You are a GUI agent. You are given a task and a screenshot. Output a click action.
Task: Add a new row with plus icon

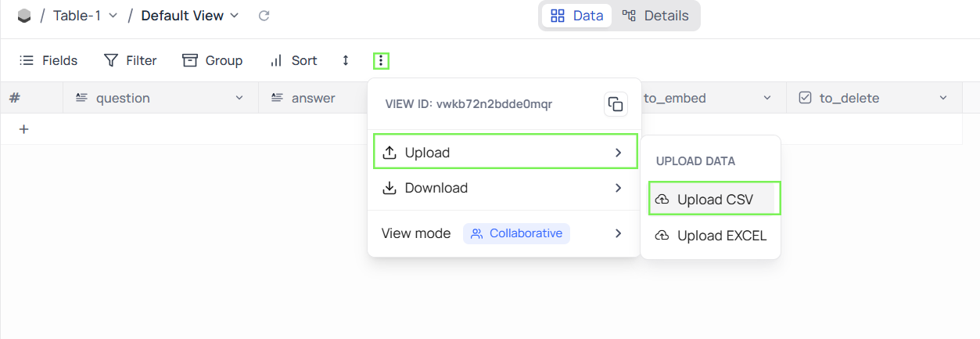coord(23,129)
